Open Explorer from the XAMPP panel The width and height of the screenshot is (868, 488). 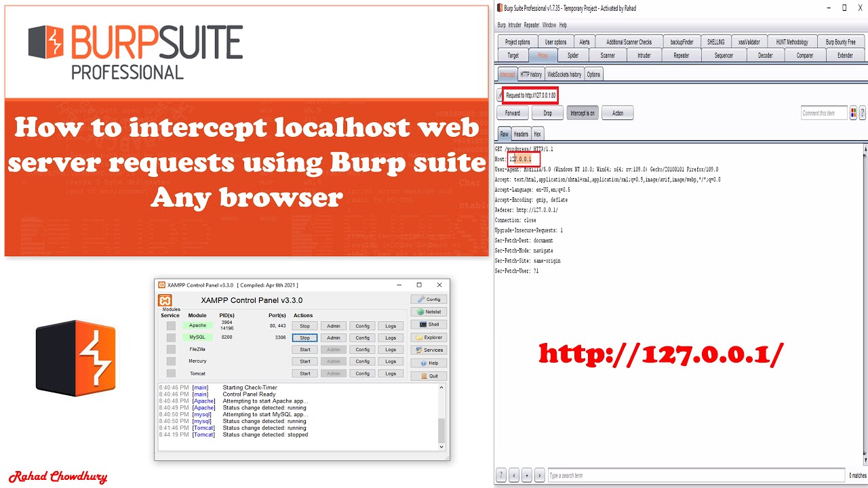(429, 338)
